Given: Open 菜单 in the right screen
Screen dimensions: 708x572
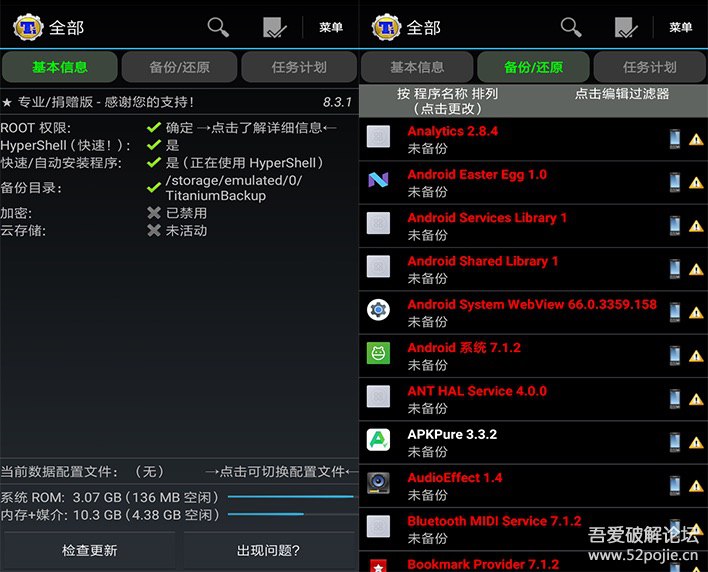Looking at the screenshot, I should tap(681, 28).
